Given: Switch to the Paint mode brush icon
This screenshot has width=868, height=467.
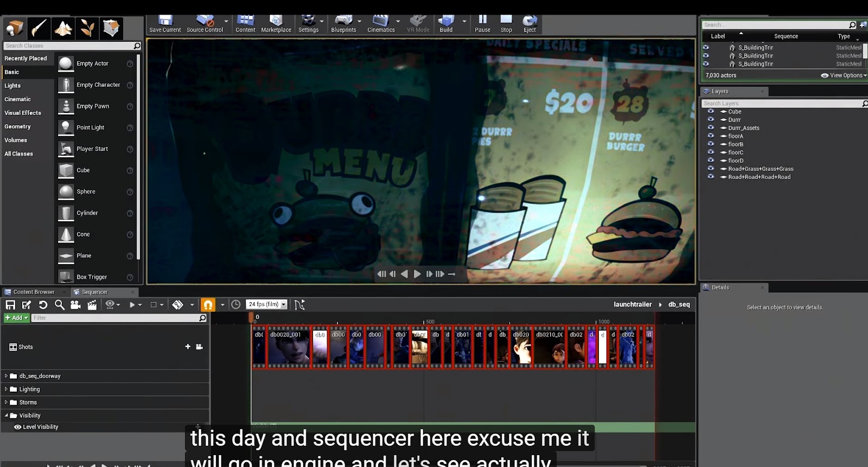Looking at the screenshot, I should pos(39,28).
